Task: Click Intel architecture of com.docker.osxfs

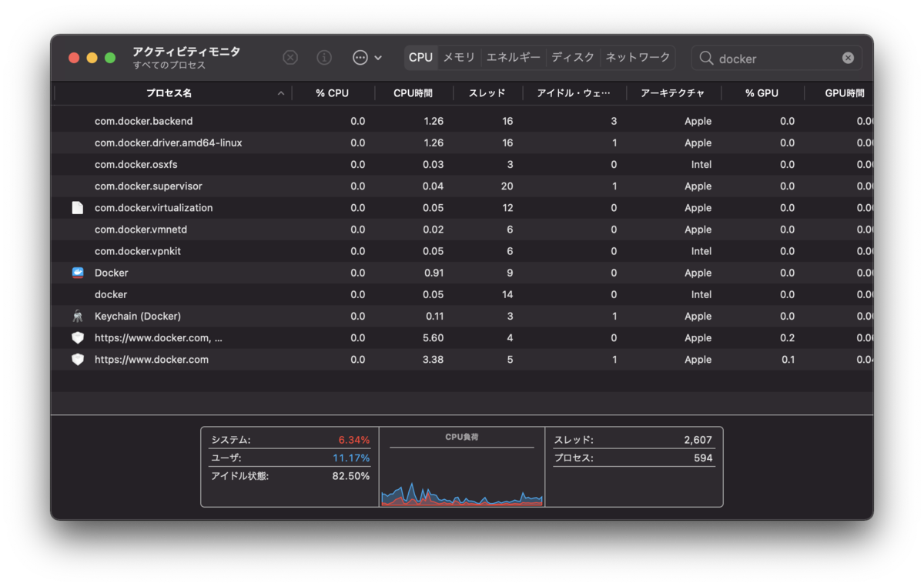Action: click(x=701, y=164)
